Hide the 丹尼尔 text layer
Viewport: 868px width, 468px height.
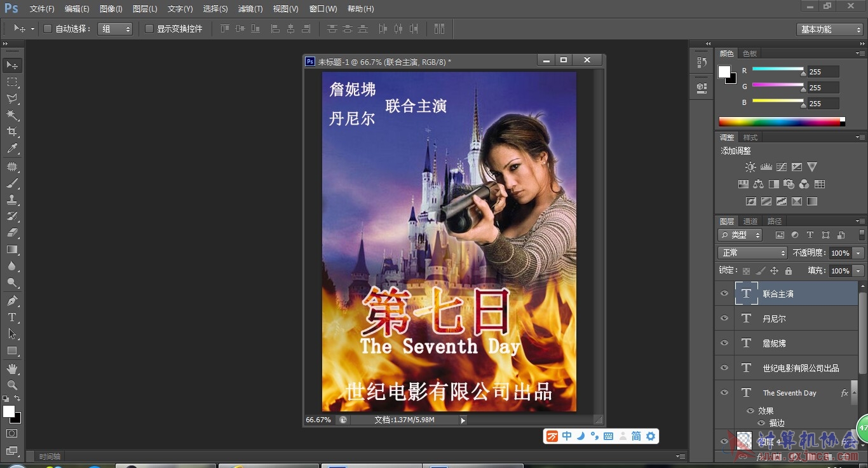tap(724, 318)
